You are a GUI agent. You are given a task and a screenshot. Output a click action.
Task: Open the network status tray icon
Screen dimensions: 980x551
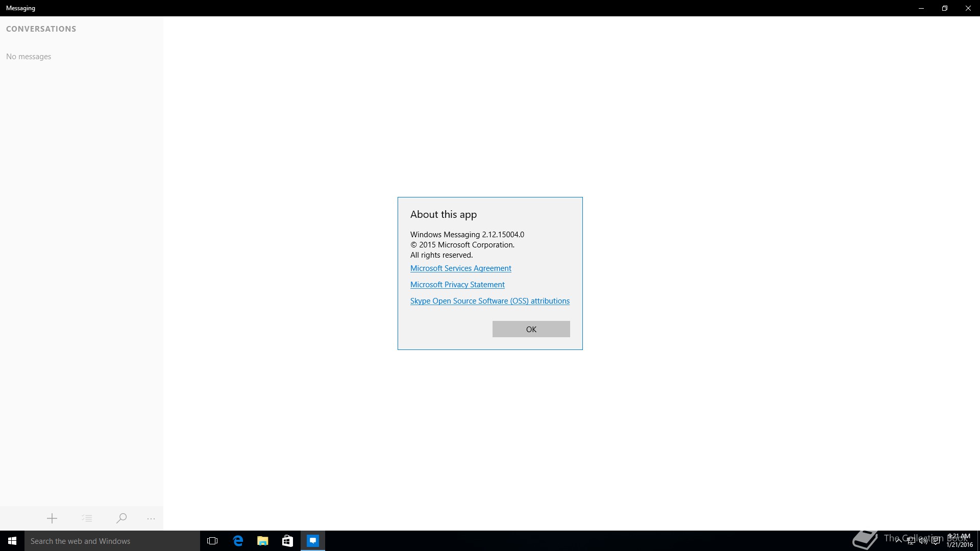(911, 541)
